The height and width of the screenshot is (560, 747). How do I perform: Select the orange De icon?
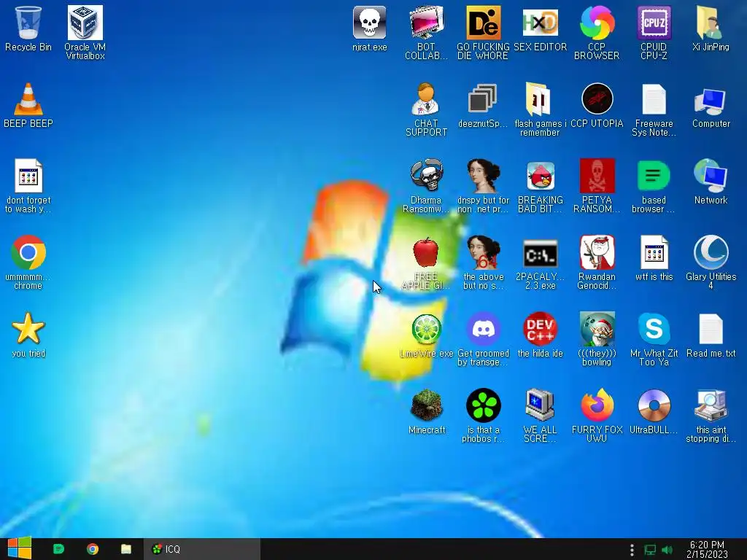[x=483, y=23]
